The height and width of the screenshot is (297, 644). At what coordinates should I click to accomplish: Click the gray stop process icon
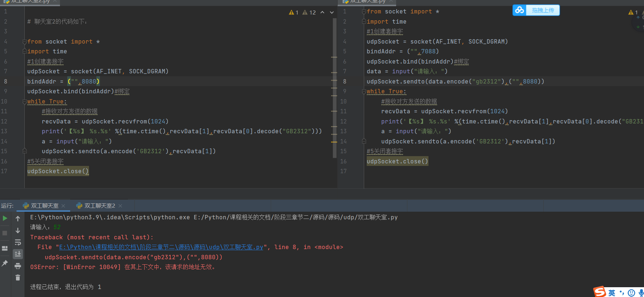click(x=5, y=233)
